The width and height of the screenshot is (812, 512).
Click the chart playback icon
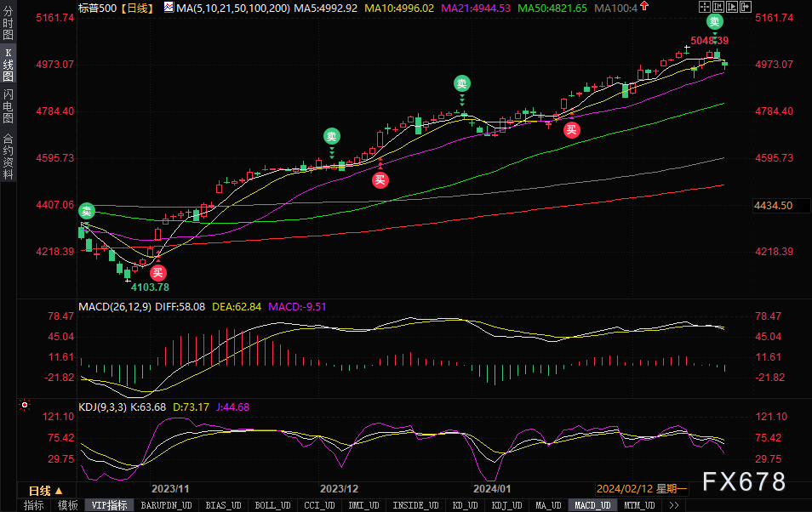point(732,7)
